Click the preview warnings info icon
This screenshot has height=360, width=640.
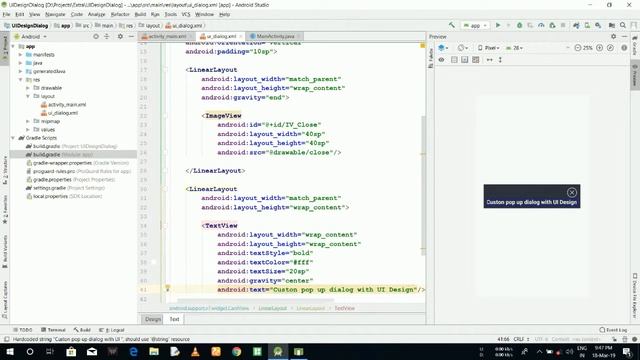[624, 48]
